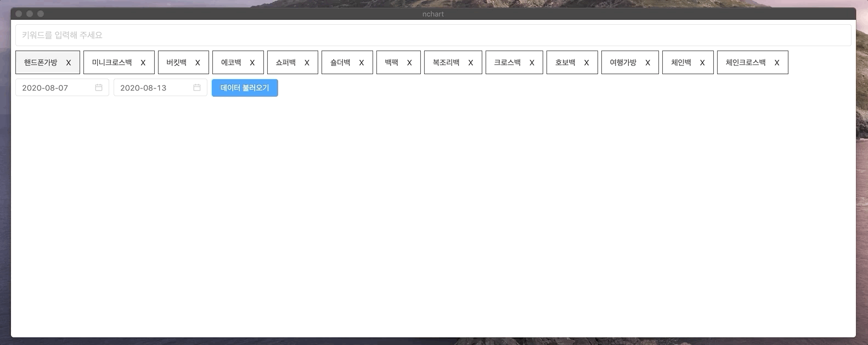This screenshot has width=868, height=345.
Task: Remove the 쇼퍼백 keyword with its X
Action: coord(307,63)
